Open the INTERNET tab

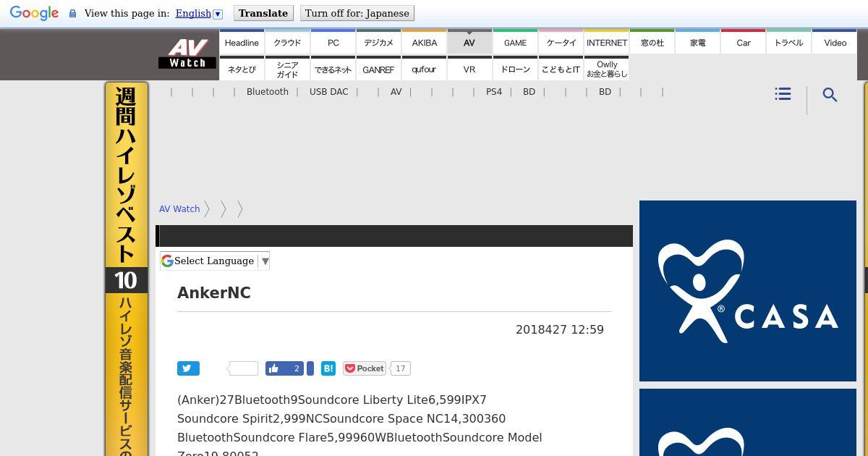[x=607, y=42]
